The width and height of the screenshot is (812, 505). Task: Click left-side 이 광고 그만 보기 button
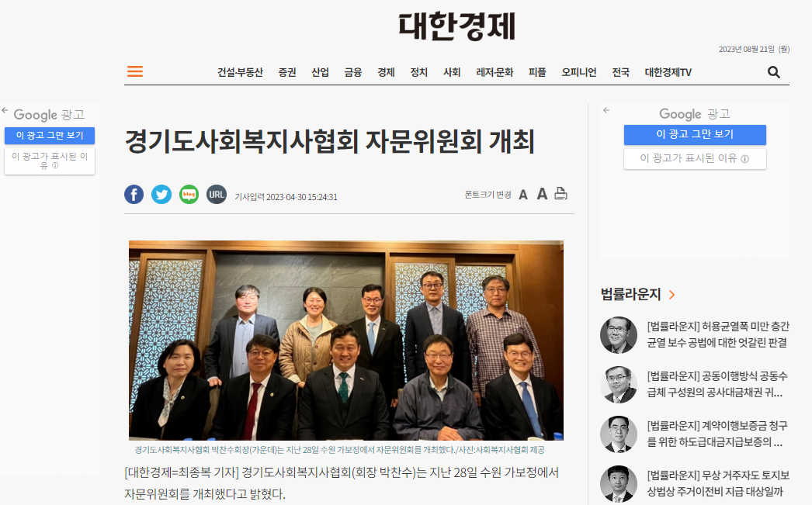pos(50,136)
